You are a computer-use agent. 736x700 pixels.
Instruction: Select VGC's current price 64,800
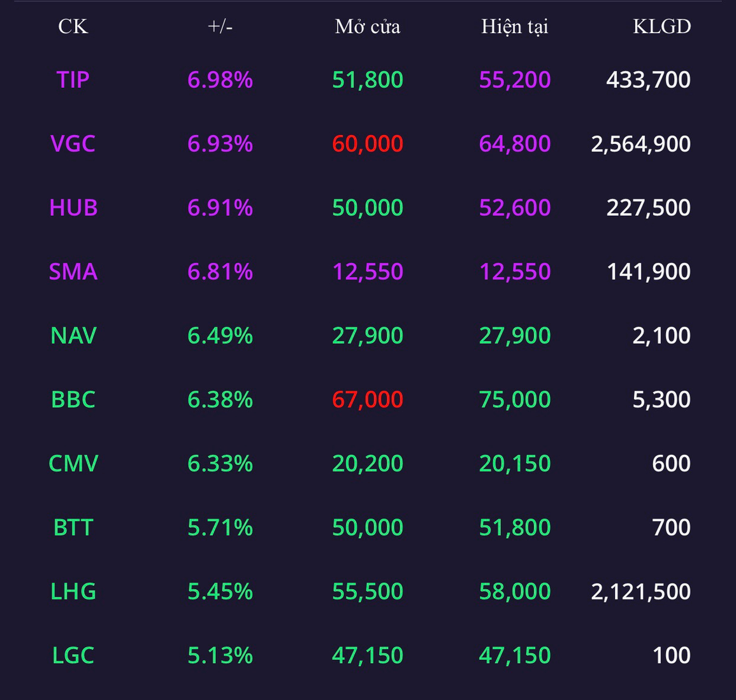pyautogui.click(x=515, y=143)
